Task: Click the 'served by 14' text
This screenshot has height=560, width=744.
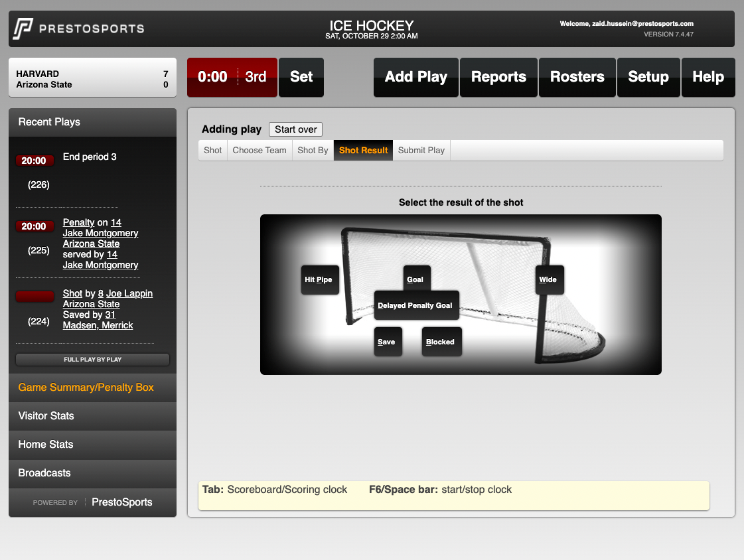Action: click(x=90, y=254)
